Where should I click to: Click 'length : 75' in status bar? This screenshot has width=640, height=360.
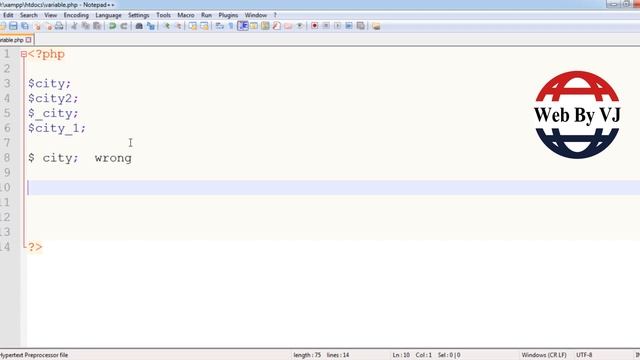coord(307,355)
